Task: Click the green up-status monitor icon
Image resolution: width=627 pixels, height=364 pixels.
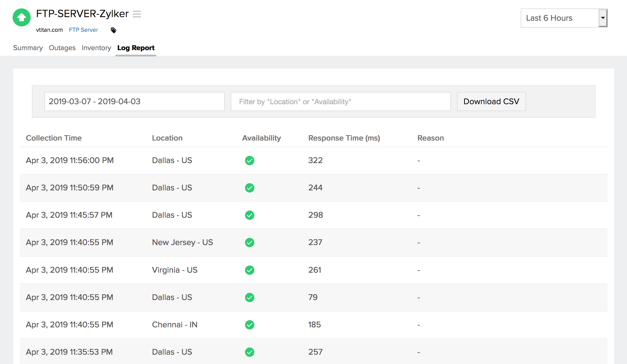Action: [x=22, y=17]
